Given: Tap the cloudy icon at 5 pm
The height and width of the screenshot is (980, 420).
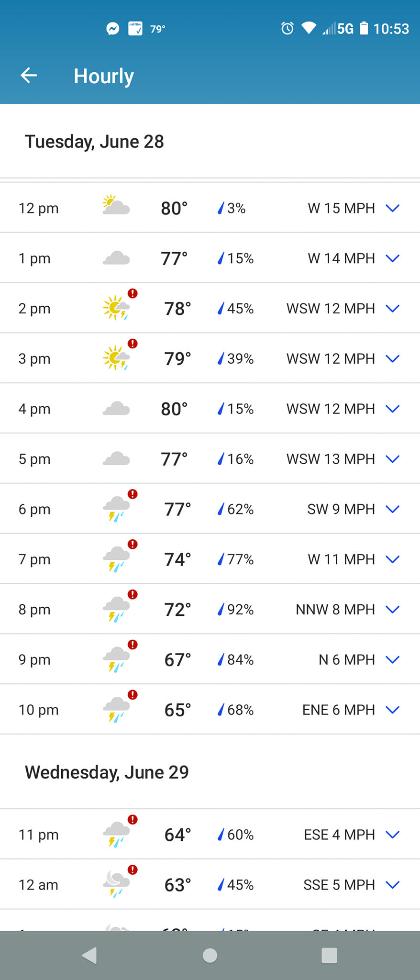Looking at the screenshot, I should [x=116, y=459].
